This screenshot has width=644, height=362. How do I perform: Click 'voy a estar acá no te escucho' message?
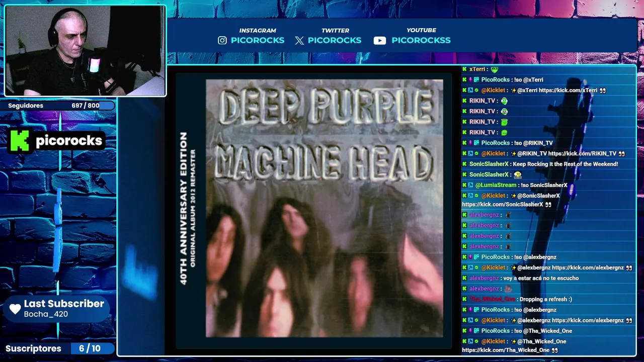(x=540, y=279)
